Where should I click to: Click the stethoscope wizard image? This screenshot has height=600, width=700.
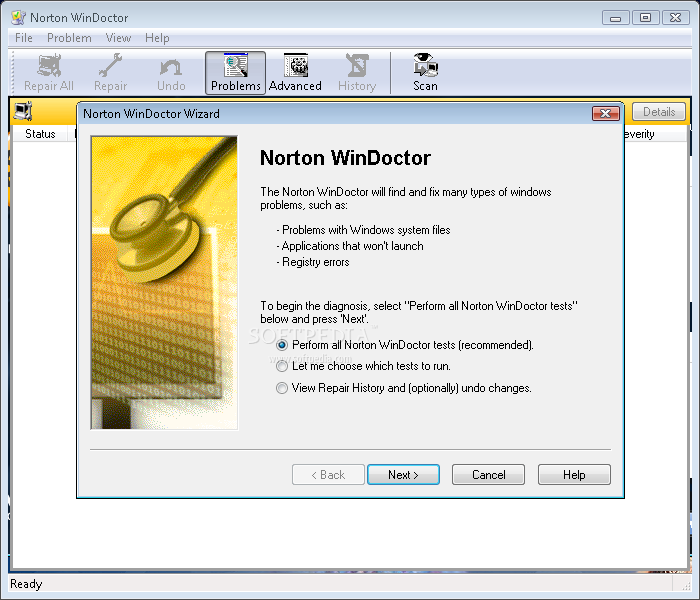tap(164, 283)
